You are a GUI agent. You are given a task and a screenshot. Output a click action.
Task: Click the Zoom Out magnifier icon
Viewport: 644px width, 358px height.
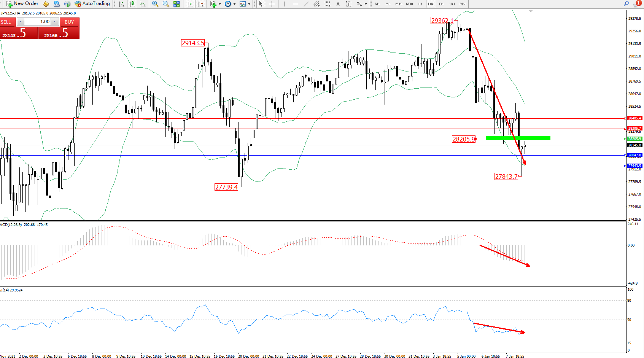coord(165,4)
